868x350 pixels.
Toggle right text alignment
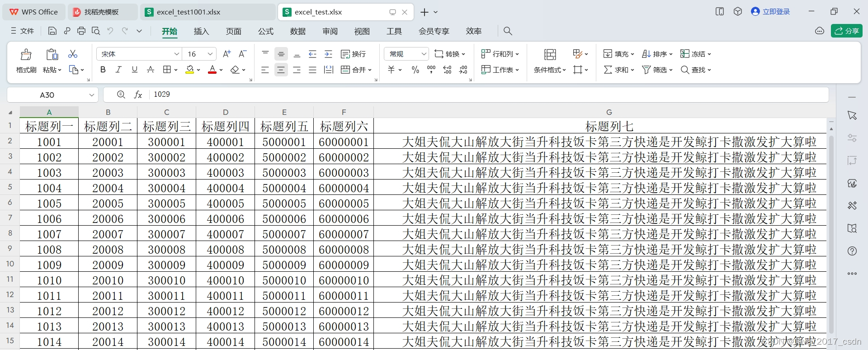coord(297,70)
